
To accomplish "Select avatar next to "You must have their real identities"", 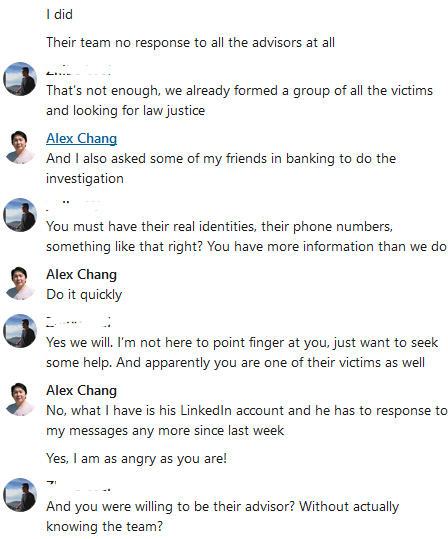I will tap(20, 215).
